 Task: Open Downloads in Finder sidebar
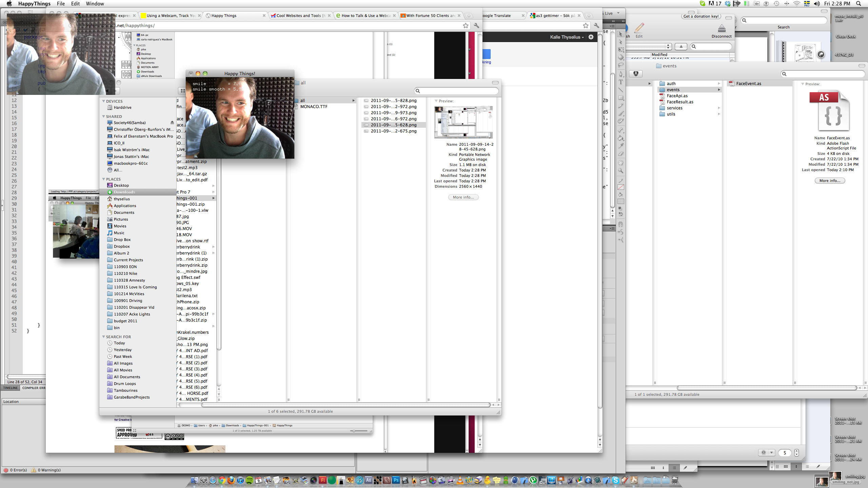click(124, 192)
